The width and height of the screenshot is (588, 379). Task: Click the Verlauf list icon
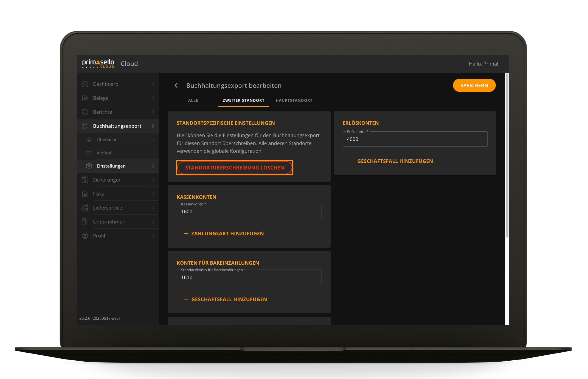(89, 153)
